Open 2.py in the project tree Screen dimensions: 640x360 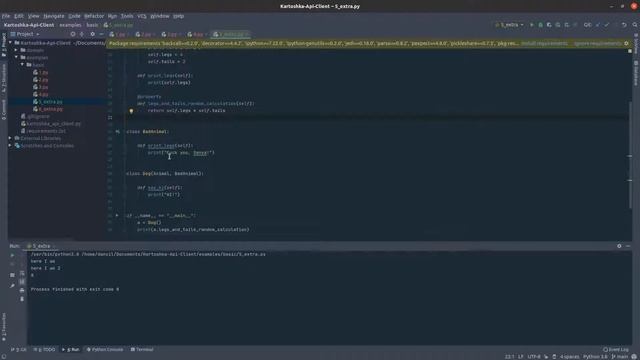coord(41,80)
